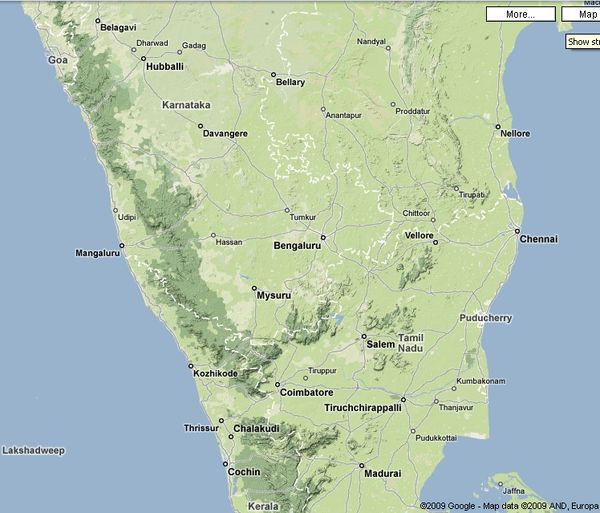Pick the Mangaluru coastal city marker
Screen dimensions: 600x513
click(x=121, y=244)
